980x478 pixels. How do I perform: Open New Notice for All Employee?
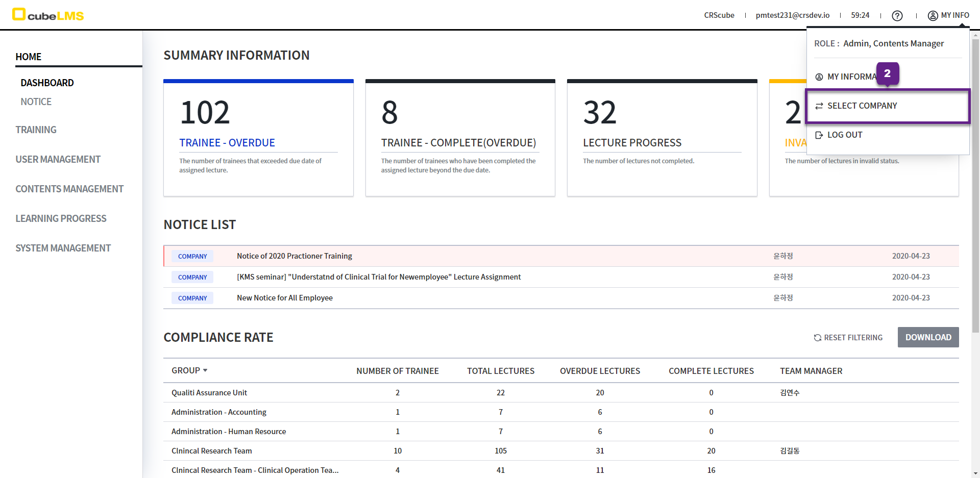pos(284,298)
